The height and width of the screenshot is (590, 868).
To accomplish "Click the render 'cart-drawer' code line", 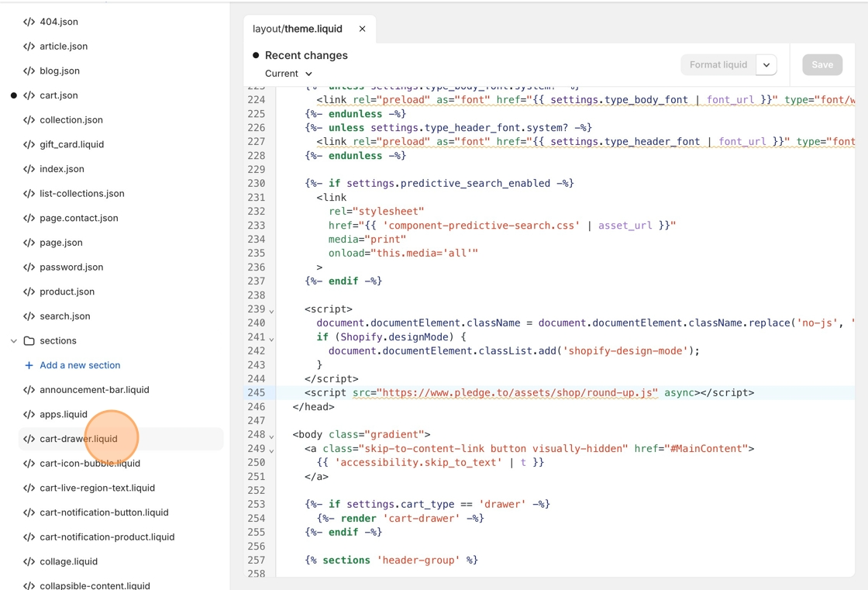I will (400, 519).
